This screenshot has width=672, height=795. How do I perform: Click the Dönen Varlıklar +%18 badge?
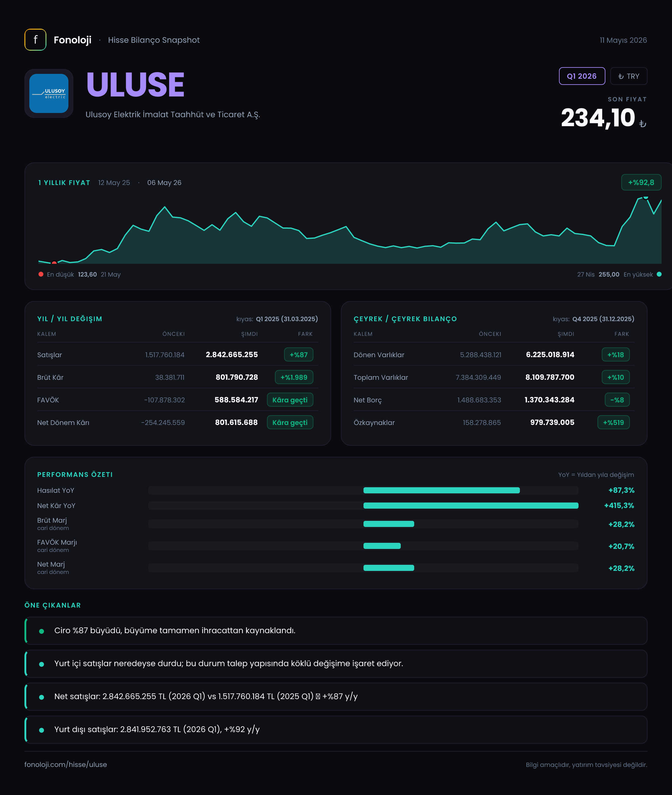[615, 354]
